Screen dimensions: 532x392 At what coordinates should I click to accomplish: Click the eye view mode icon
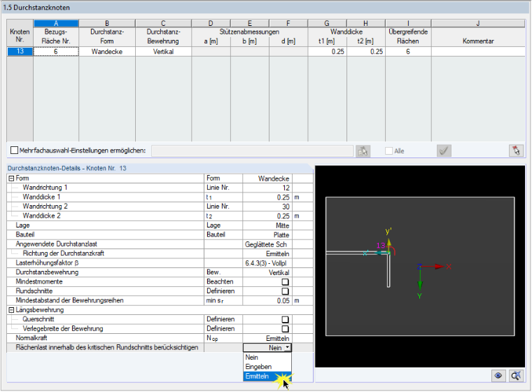click(498, 376)
